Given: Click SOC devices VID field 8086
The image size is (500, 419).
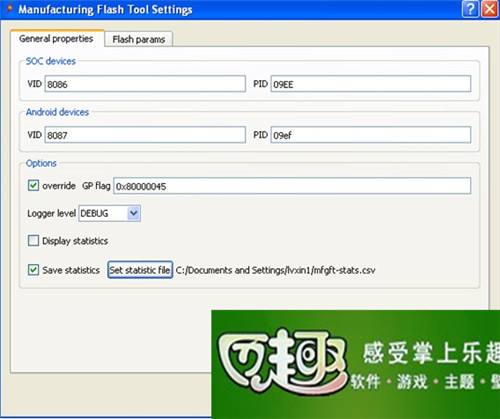Looking at the screenshot, I should click(145, 84).
